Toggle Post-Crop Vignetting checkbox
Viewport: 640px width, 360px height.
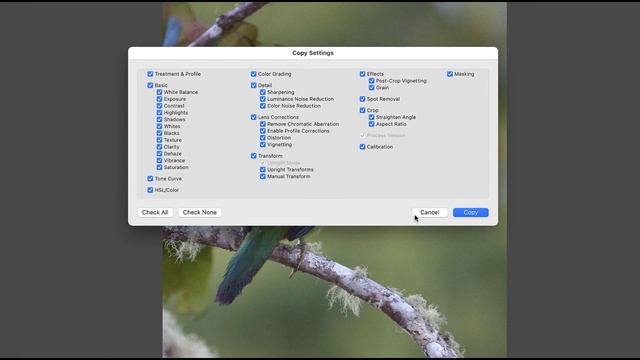pyautogui.click(x=371, y=81)
